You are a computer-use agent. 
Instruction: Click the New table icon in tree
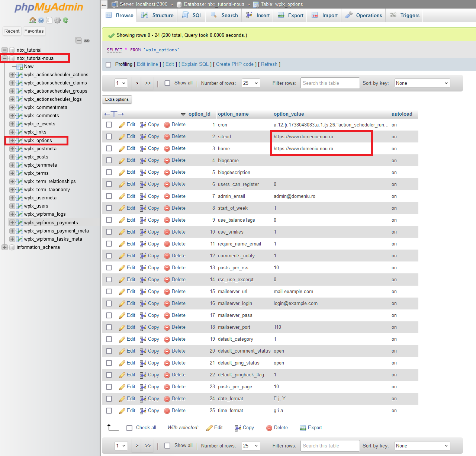[x=20, y=67]
